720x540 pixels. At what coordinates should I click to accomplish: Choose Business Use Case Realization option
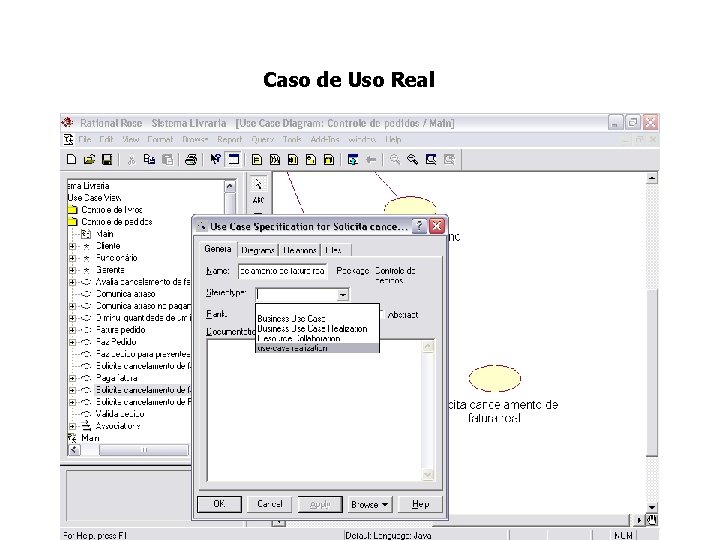coord(317,328)
